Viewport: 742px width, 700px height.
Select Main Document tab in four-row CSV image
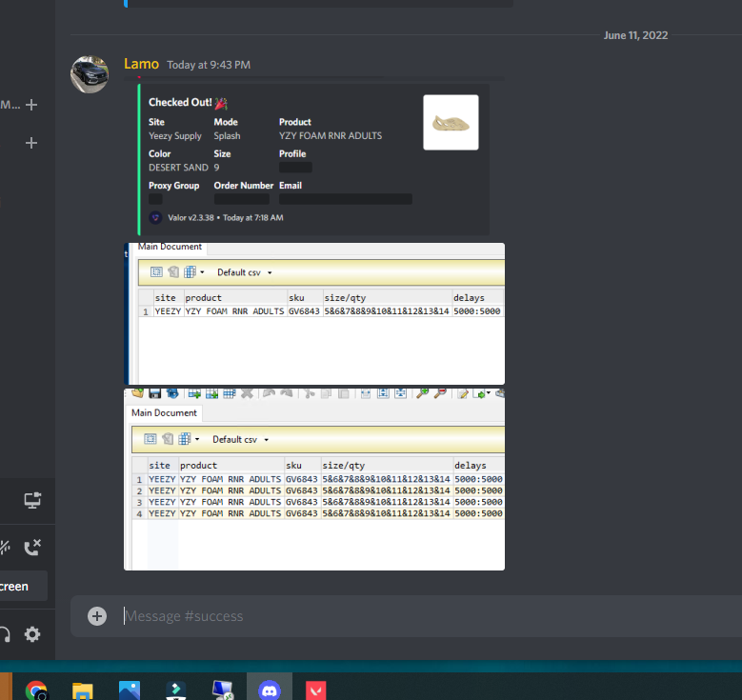pos(164,412)
